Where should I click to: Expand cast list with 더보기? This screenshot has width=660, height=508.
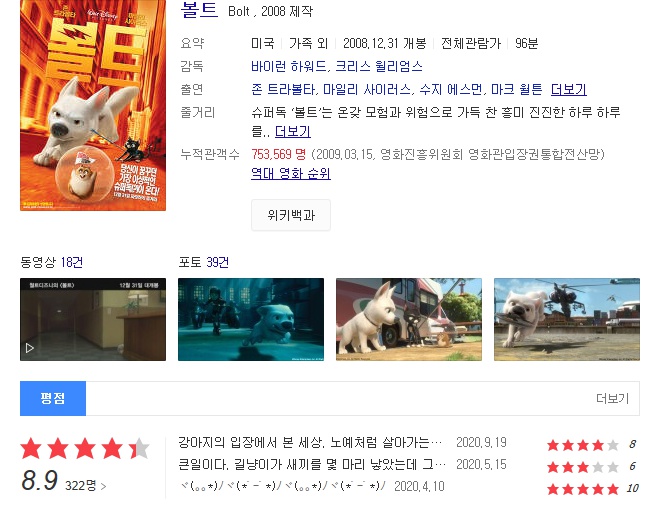point(569,89)
